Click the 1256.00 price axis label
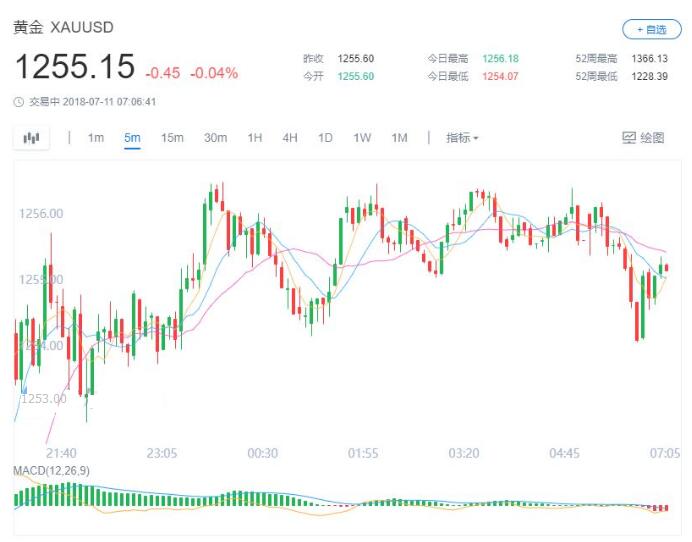 coord(40,213)
